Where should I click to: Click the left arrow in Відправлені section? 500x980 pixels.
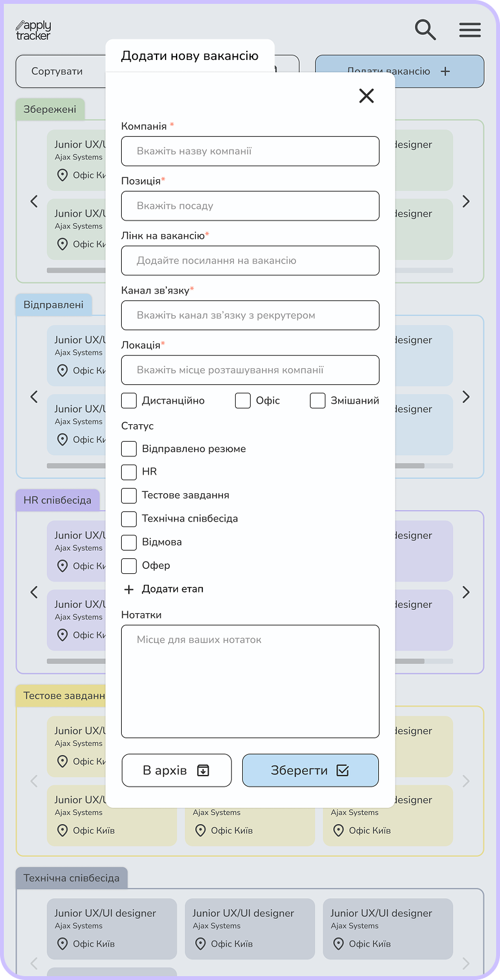34,397
